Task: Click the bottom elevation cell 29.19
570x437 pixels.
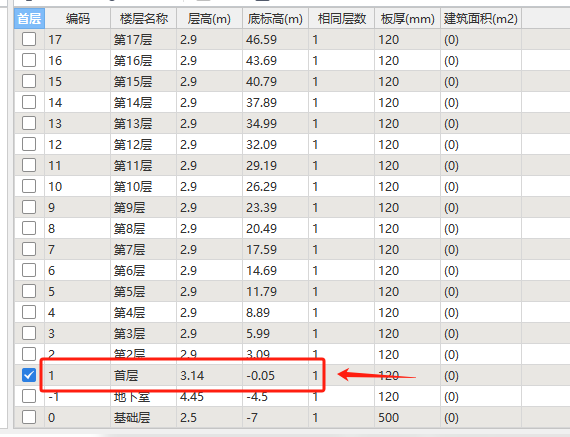Action: (275, 165)
